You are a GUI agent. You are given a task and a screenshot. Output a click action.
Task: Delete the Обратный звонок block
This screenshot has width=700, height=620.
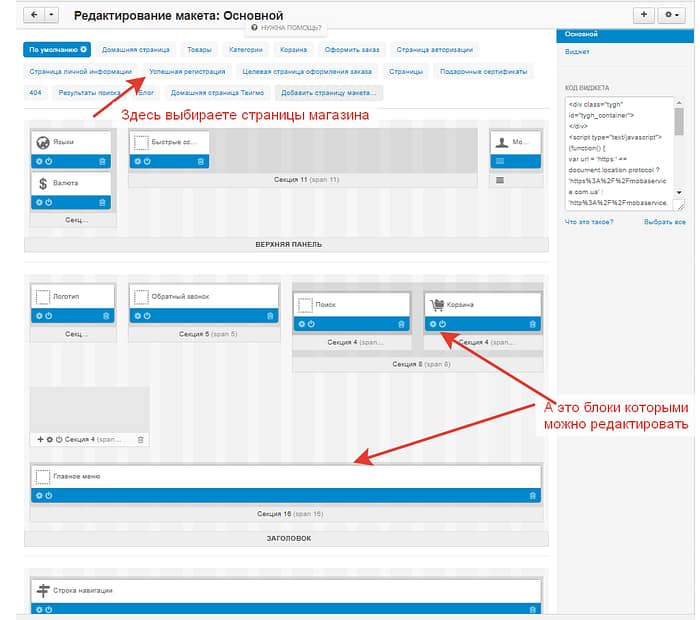point(270,316)
